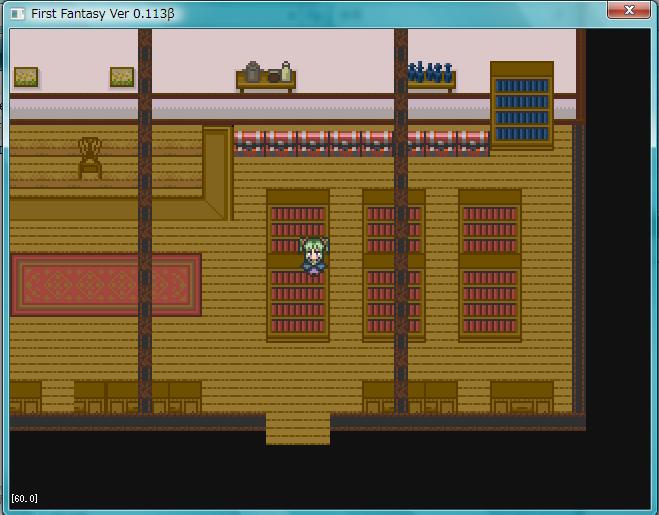Click the title text First Fantasy Ver 0.113β
The height and width of the screenshot is (515, 659).
click(103, 14)
